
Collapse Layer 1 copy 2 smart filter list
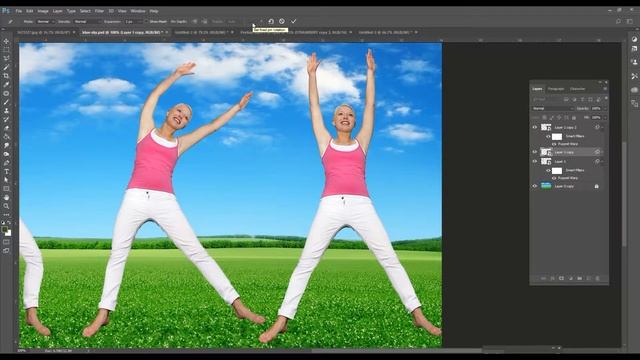pos(602,127)
